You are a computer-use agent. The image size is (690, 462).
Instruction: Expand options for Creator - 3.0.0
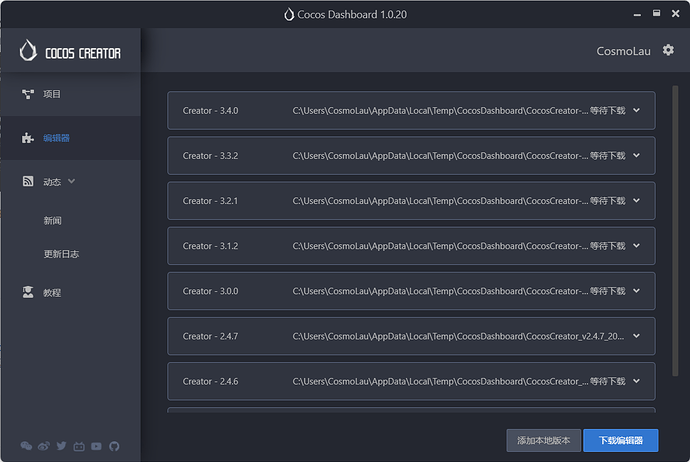pos(636,291)
